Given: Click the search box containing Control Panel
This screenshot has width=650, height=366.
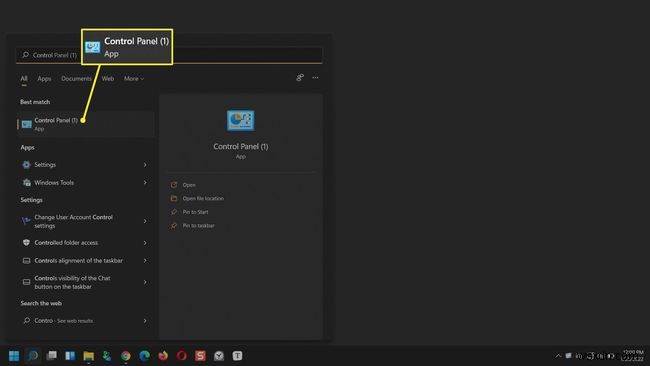Looking at the screenshot, I should tap(169, 55).
